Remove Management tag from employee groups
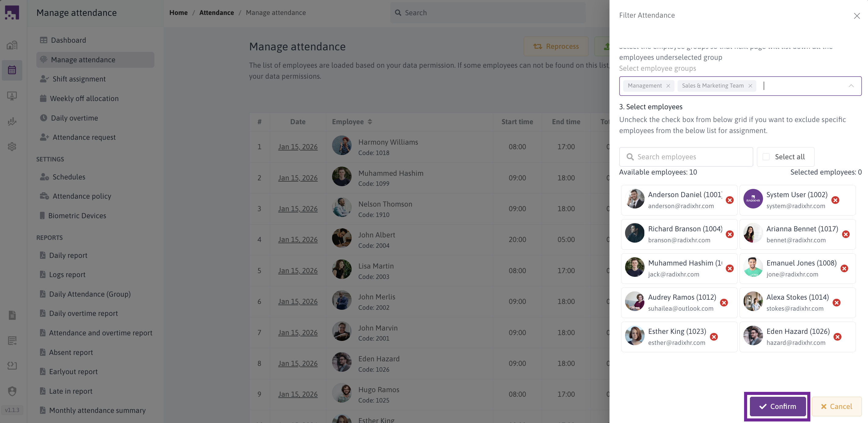The image size is (868, 423). click(668, 86)
